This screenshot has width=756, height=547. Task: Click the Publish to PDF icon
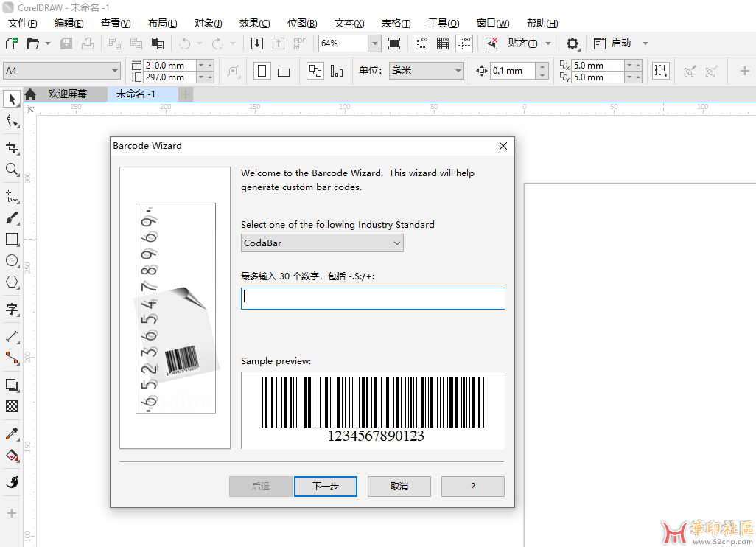pos(299,43)
